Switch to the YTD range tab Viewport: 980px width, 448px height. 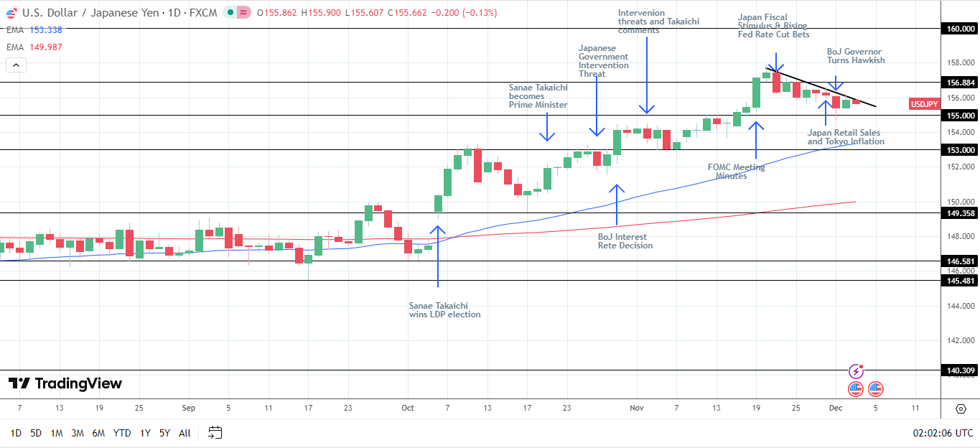pos(120,434)
